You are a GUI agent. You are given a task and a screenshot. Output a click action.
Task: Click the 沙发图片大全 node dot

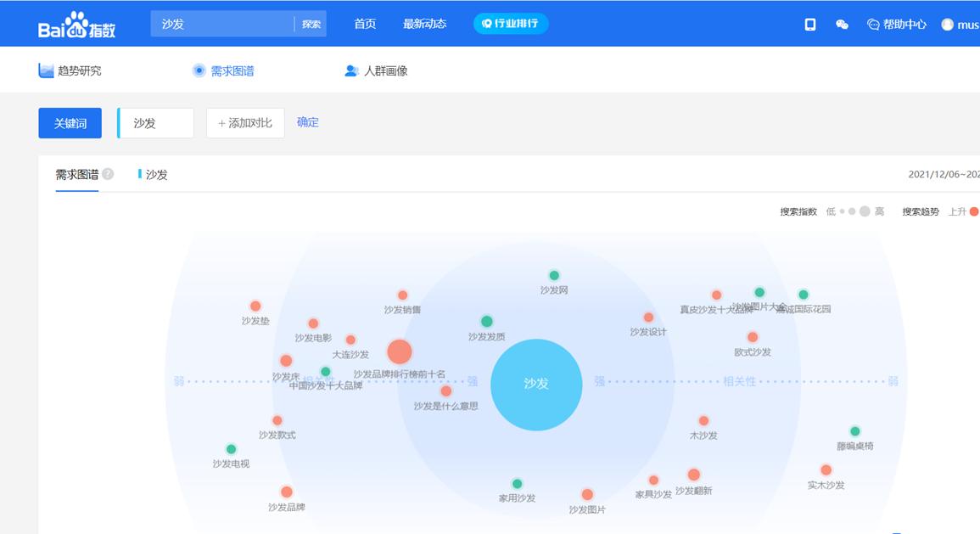click(x=759, y=292)
